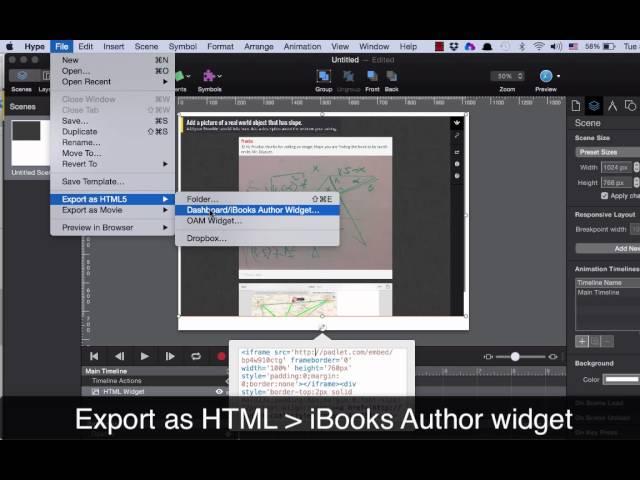
Task: Open the Document inspector icon
Action: click(576, 106)
